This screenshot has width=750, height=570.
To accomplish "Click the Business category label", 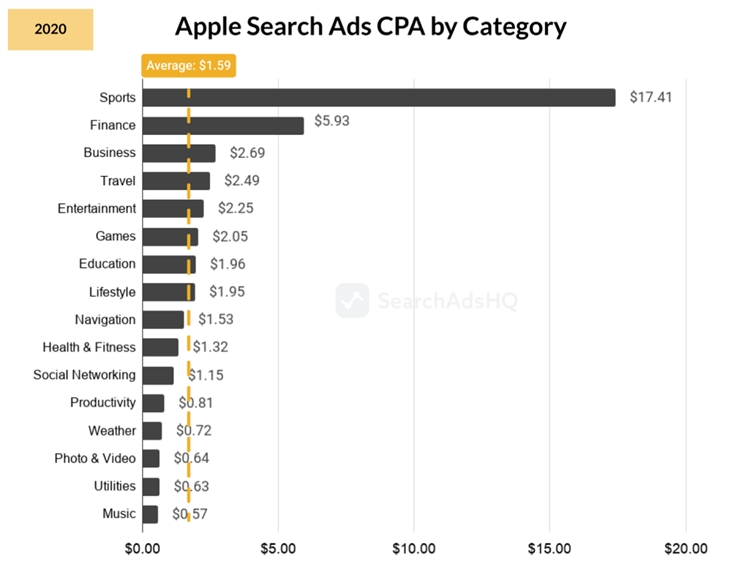I will [109, 153].
